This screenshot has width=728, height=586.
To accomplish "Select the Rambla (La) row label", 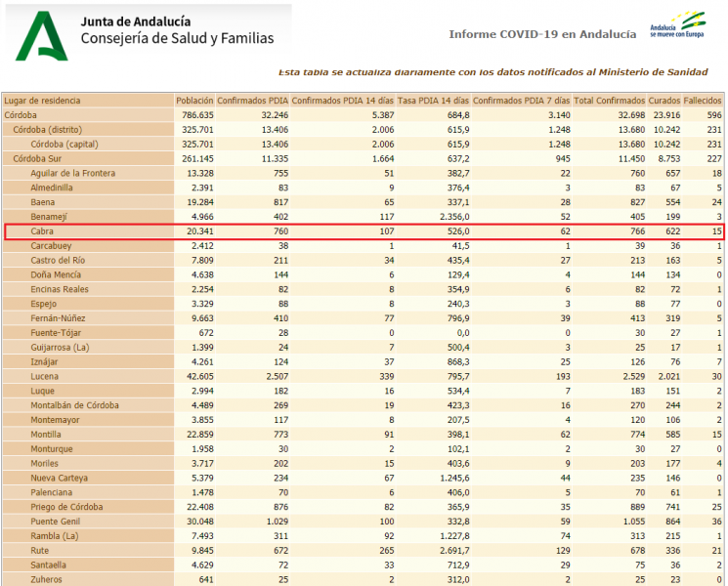I will click(x=55, y=536).
